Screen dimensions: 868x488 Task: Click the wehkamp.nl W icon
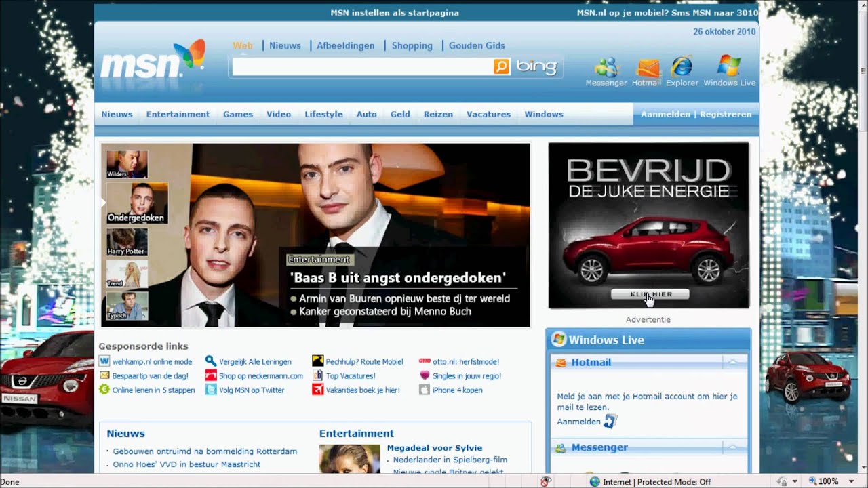(104, 361)
